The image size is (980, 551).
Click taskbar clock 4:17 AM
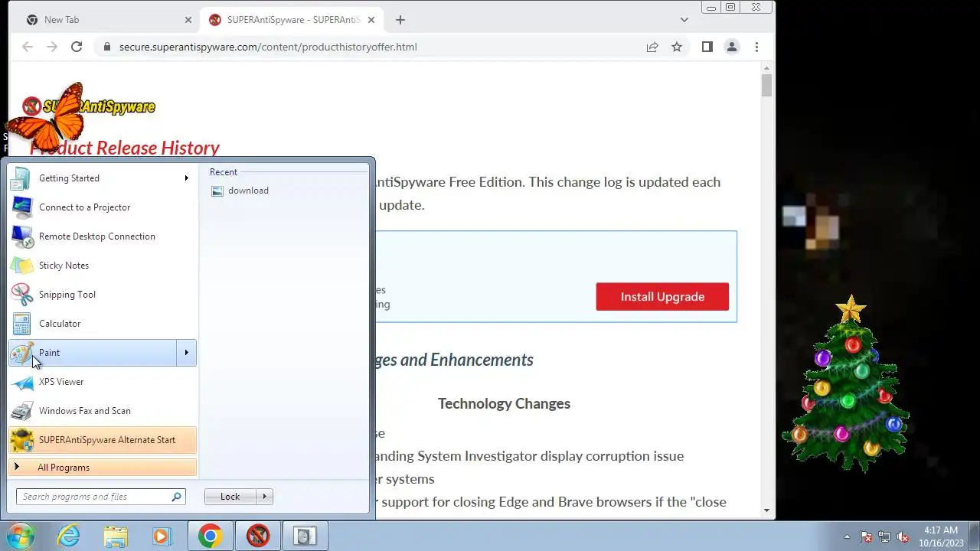941,530
